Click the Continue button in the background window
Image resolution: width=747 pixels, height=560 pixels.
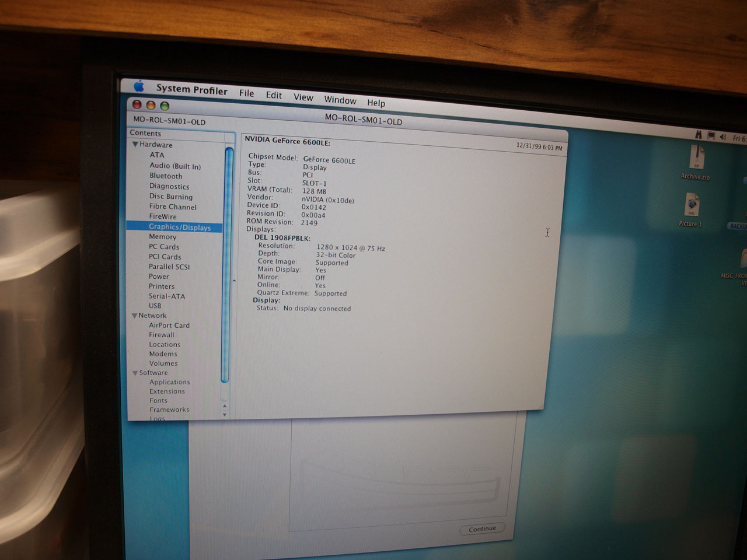tap(482, 529)
